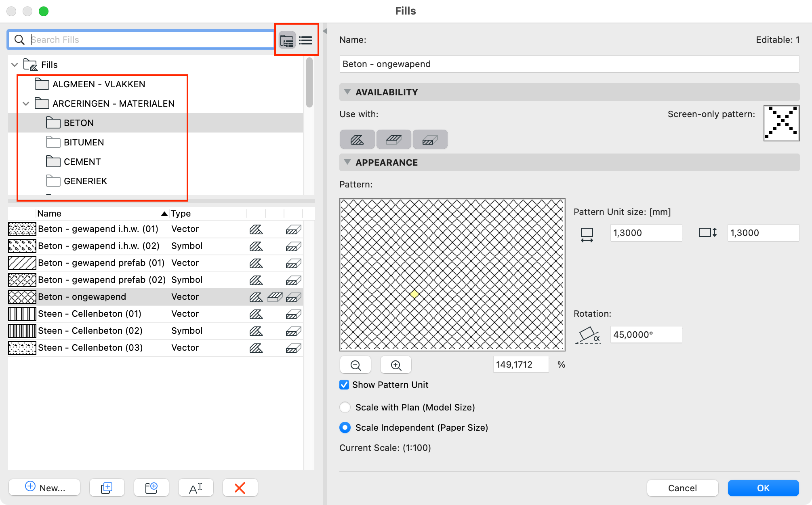This screenshot has width=812, height=505.
Task: Click the Cancel button
Action: [x=682, y=488]
